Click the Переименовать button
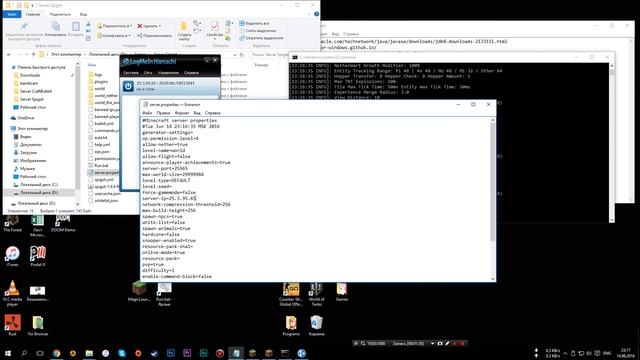 [x=154, y=36]
